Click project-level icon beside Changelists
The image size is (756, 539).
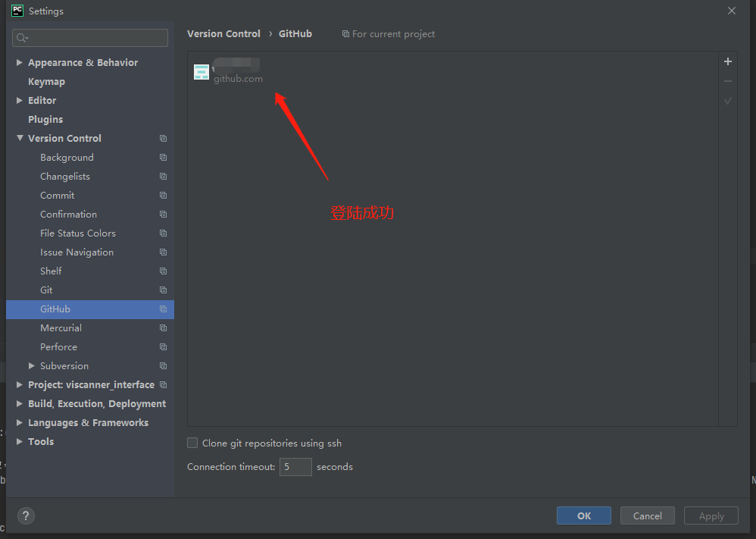(x=163, y=176)
